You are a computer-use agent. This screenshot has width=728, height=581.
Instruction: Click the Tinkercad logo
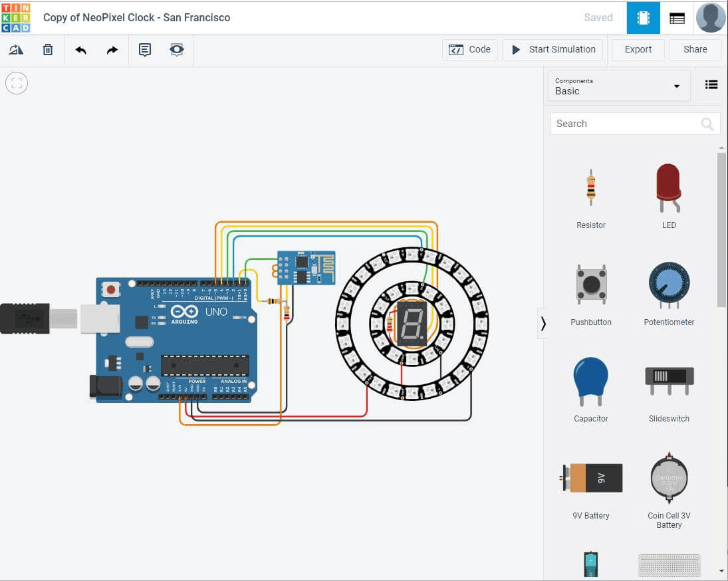click(15, 17)
